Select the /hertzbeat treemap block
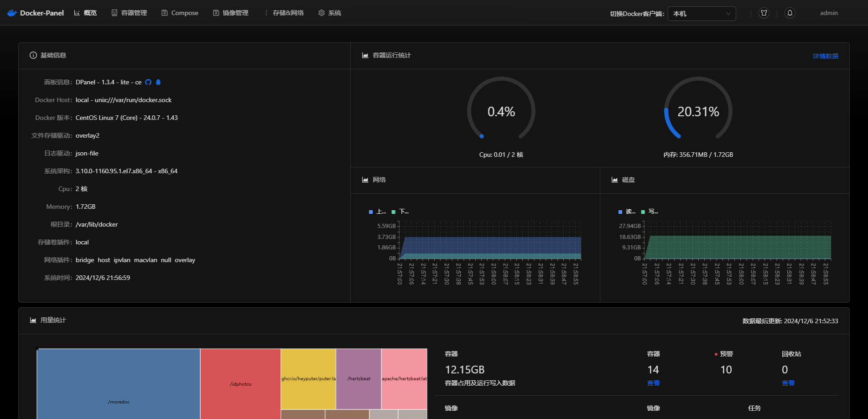The height and width of the screenshot is (419, 868). (359, 379)
